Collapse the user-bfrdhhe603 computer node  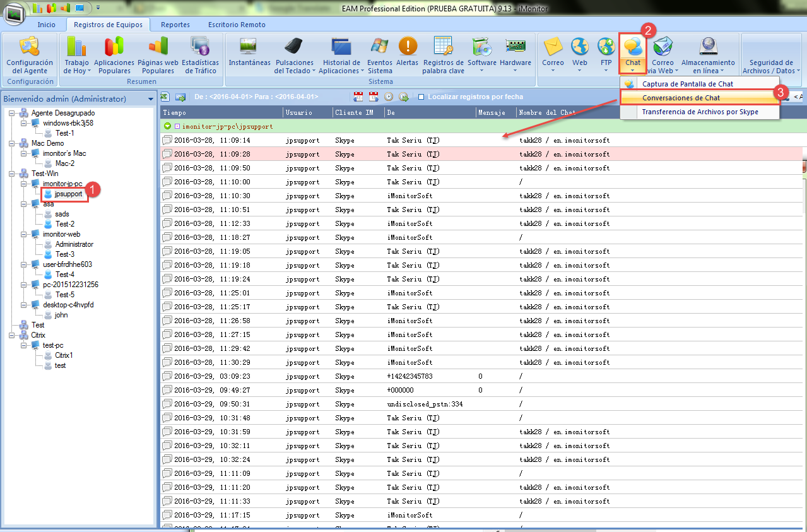pos(24,264)
